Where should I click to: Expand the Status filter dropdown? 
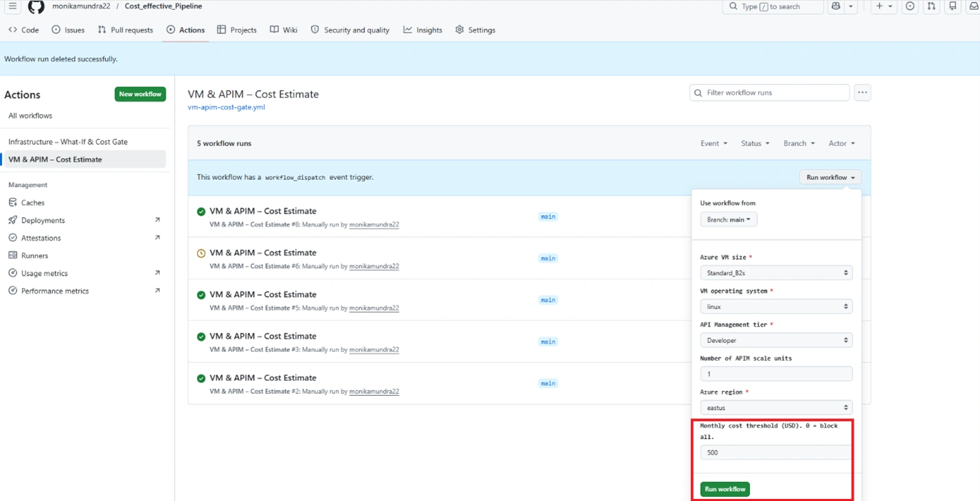click(755, 144)
